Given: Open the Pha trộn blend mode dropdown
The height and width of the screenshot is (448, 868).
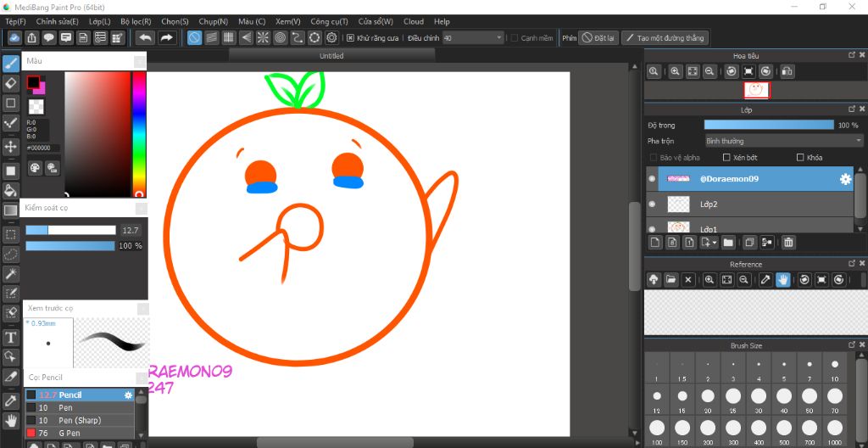Looking at the screenshot, I should point(784,141).
